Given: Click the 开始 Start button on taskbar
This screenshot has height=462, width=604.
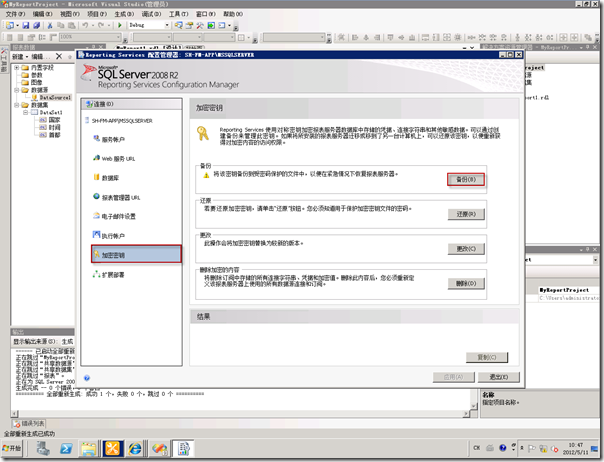Looking at the screenshot, I should pos(12,448).
